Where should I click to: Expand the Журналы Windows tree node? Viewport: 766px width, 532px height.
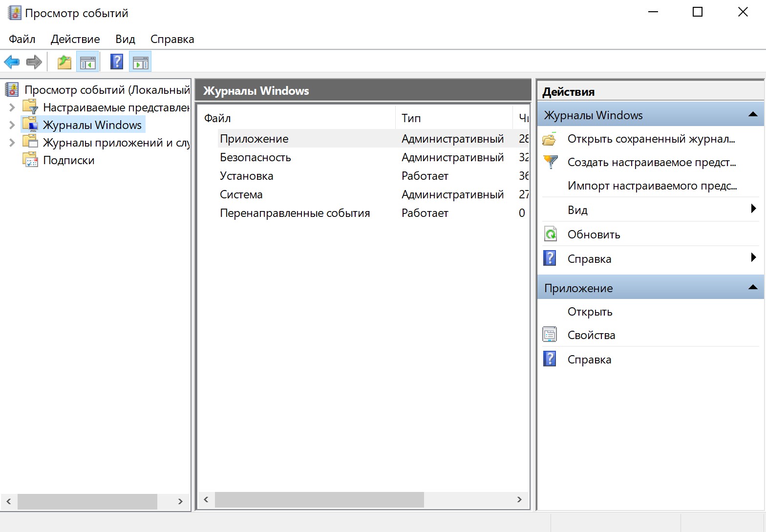click(12, 125)
